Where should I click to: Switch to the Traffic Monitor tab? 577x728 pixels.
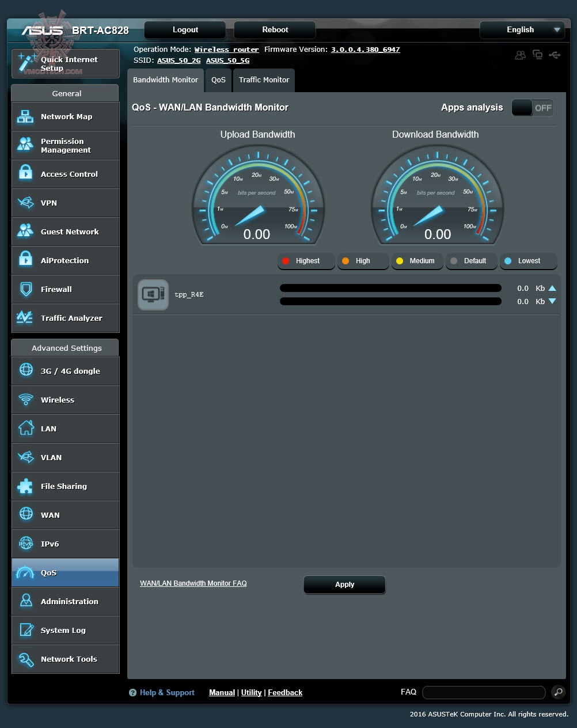[264, 80]
